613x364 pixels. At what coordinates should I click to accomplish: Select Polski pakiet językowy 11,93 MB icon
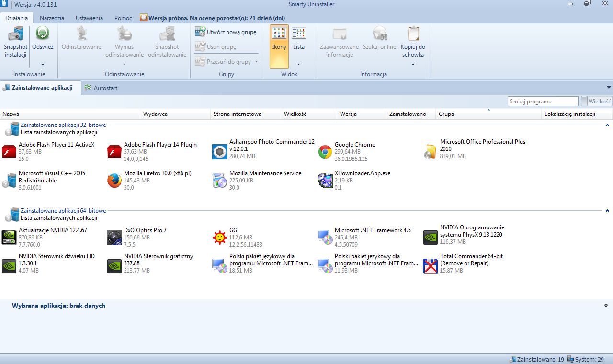tap(325, 266)
